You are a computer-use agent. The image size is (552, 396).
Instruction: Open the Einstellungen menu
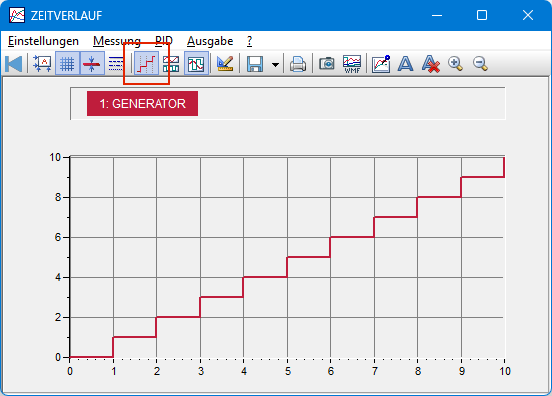click(43, 41)
